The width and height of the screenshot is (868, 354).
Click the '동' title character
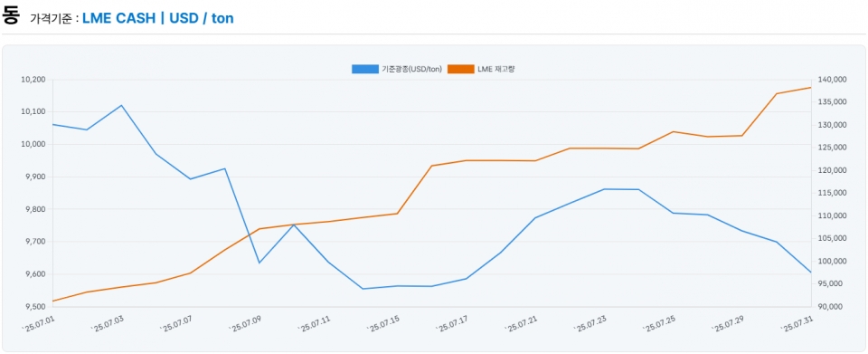click(11, 15)
